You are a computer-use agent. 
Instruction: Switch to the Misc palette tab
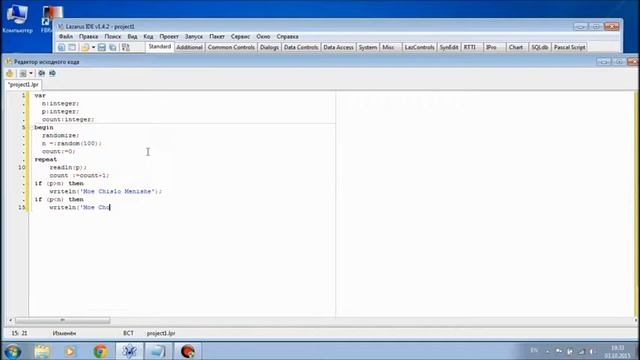click(x=388, y=47)
